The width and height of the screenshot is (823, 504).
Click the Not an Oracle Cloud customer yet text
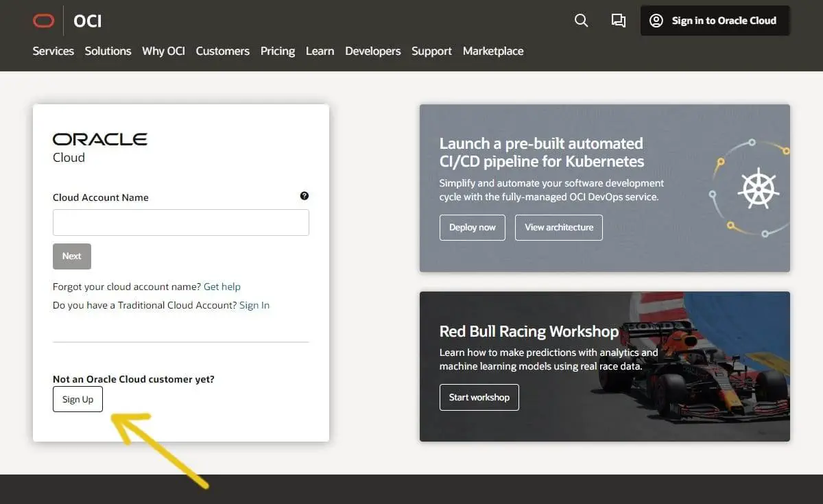point(134,379)
